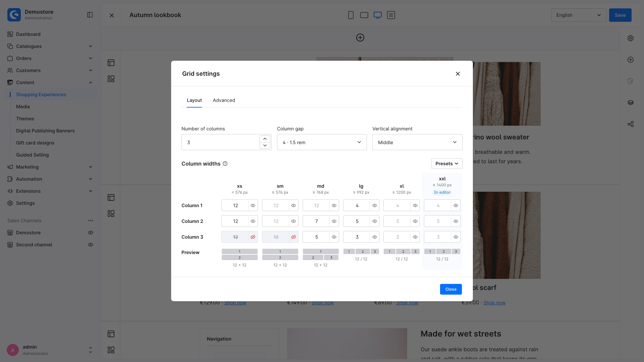Expand the Catalogues menu
The image size is (644, 362).
click(50, 46)
